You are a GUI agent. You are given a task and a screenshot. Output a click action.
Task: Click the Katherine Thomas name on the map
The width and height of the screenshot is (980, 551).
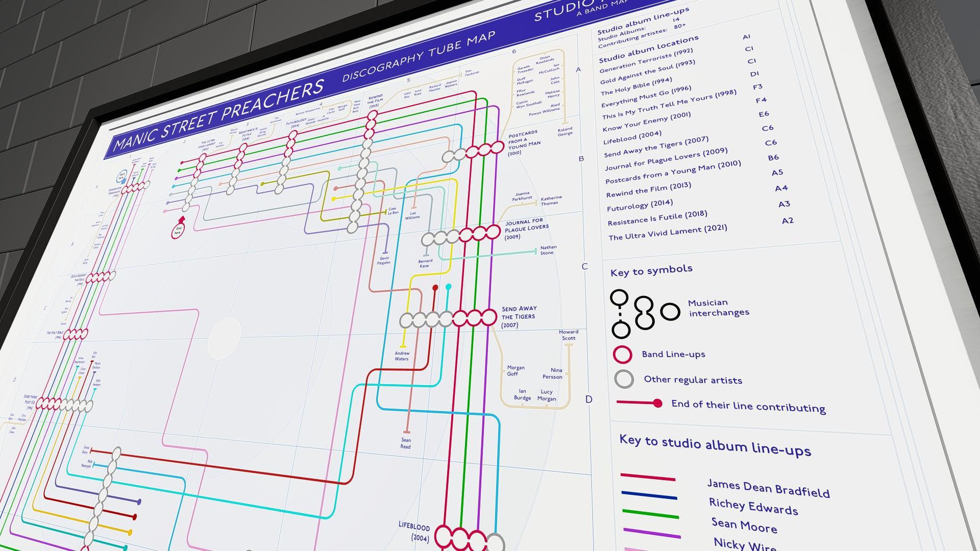(550, 201)
